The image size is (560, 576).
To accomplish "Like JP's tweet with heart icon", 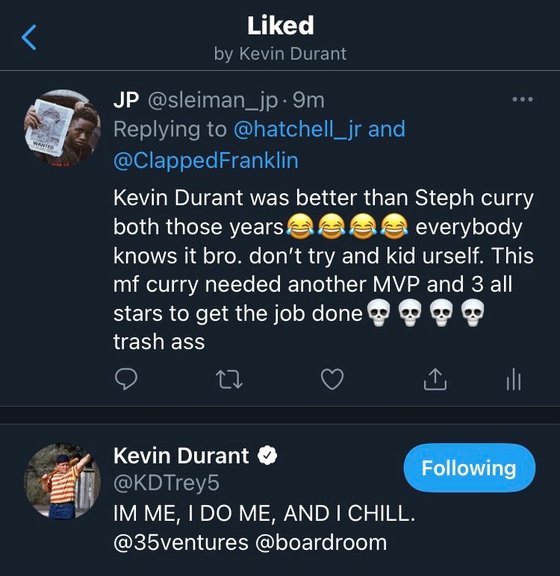I will pos(332,379).
